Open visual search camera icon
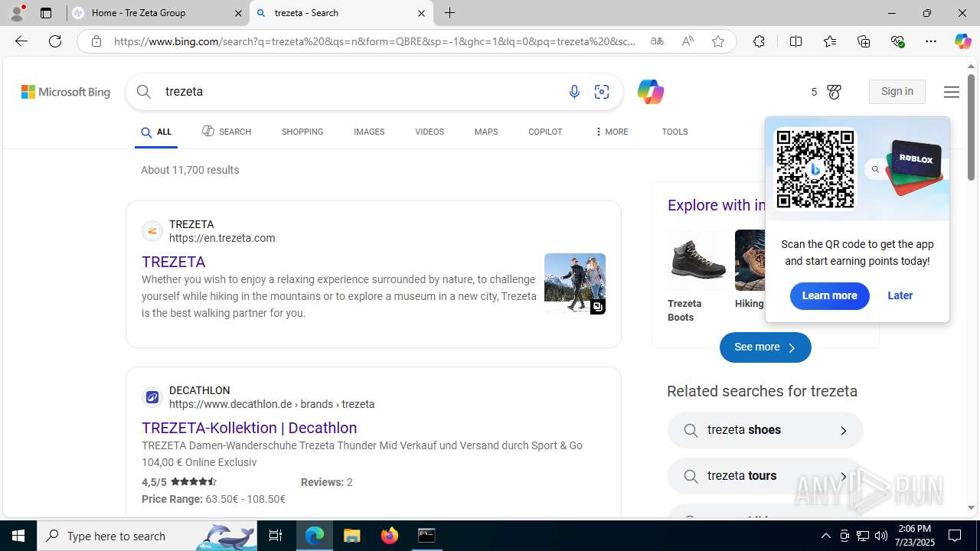980x551 pixels. click(x=602, y=92)
